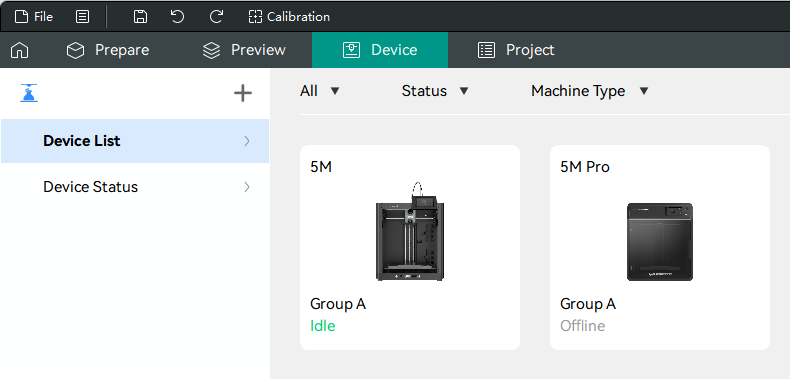Click Group A on the 5M card

338,304
